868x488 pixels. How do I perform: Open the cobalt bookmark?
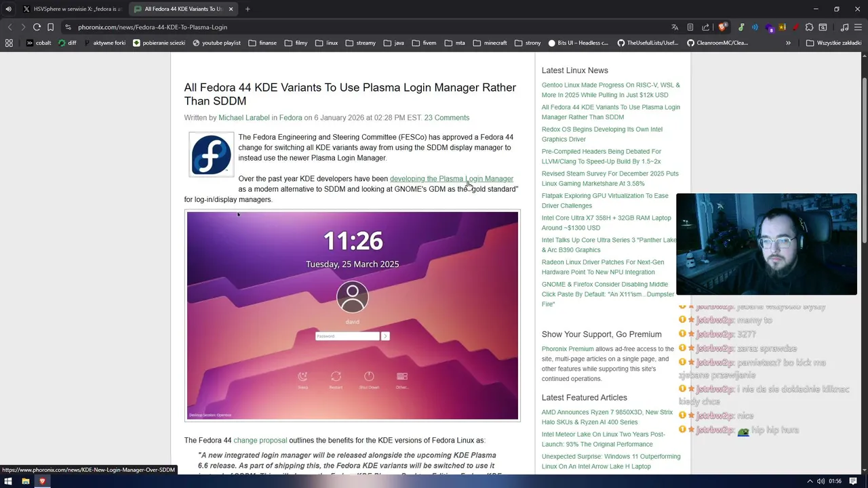tap(39, 43)
